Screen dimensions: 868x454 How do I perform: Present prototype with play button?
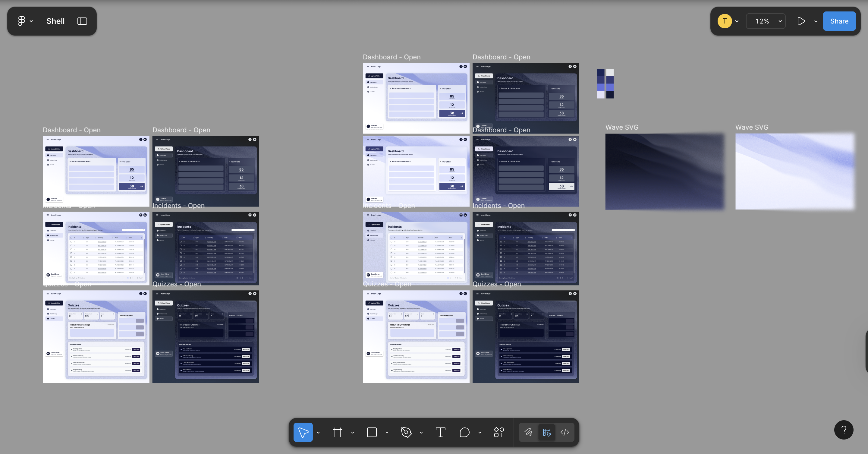tap(801, 21)
